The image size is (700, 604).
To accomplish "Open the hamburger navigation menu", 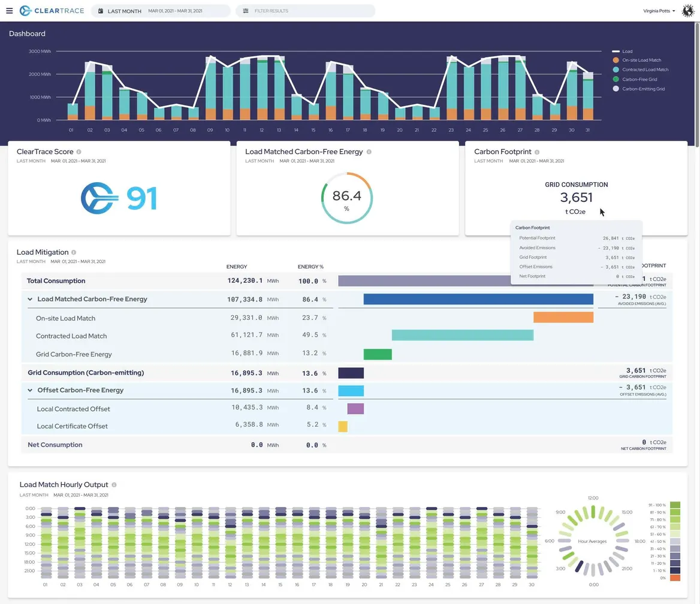I will pyautogui.click(x=10, y=11).
